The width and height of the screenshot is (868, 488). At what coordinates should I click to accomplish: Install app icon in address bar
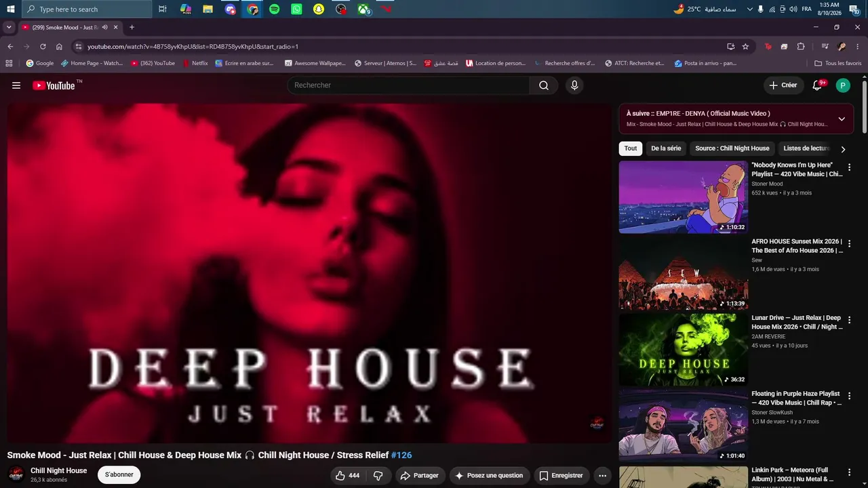730,47
